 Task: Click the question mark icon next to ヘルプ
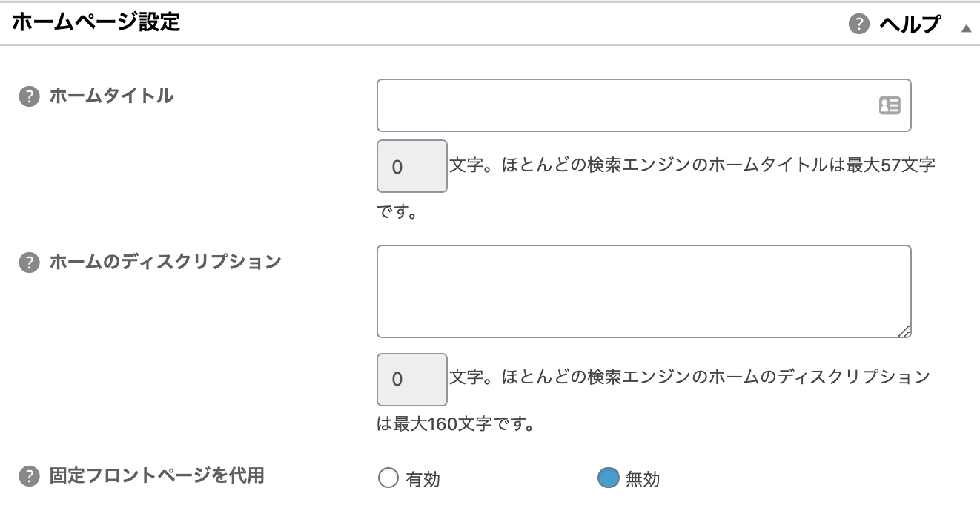(x=858, y=24)
